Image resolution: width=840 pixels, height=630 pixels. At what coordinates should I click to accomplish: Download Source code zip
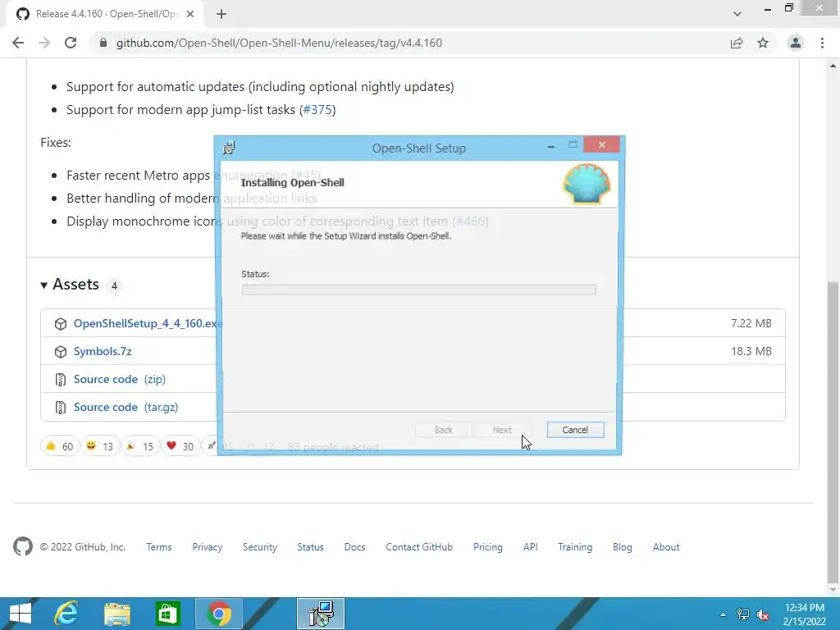[x=120, y=379]
